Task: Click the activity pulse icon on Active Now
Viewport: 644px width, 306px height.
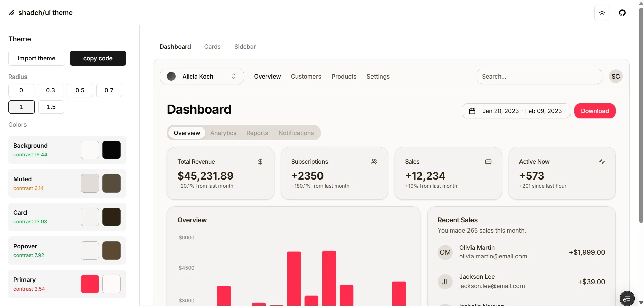Action: click(602, 162)
